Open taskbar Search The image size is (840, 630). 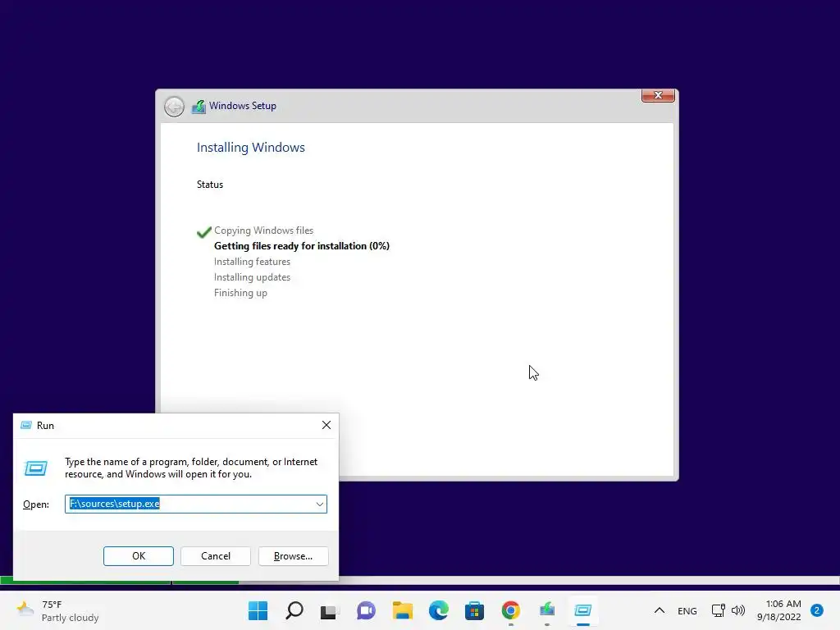coord(294,610)
